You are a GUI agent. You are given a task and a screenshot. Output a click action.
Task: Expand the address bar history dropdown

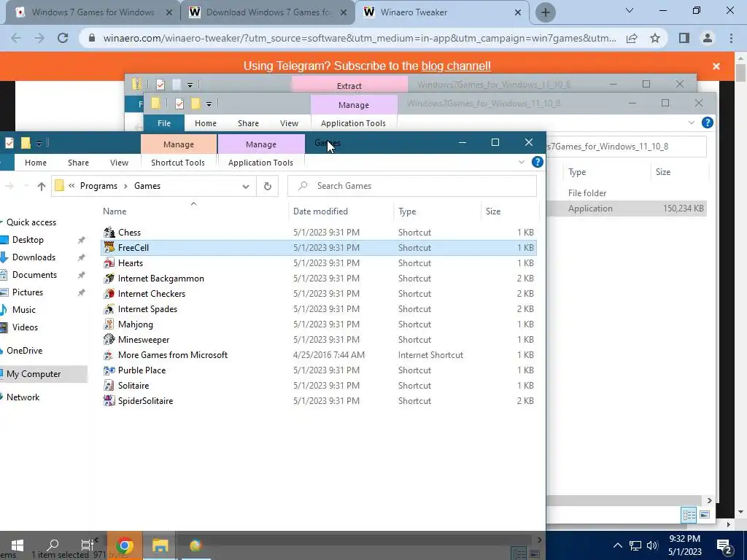pos(245,186)
